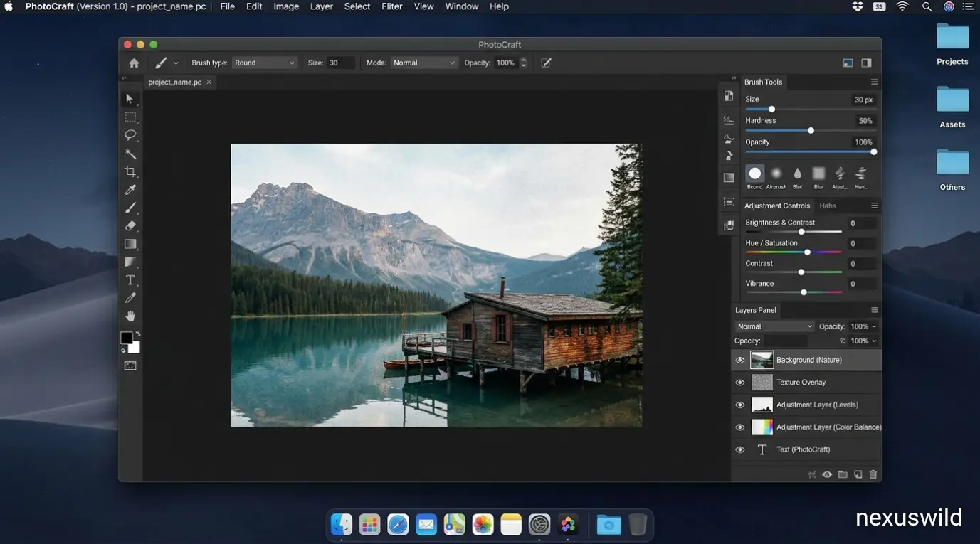This screenshot has width=980, height=544.
Task: Create a new layer group folder
Action: [x=843, y=474]
